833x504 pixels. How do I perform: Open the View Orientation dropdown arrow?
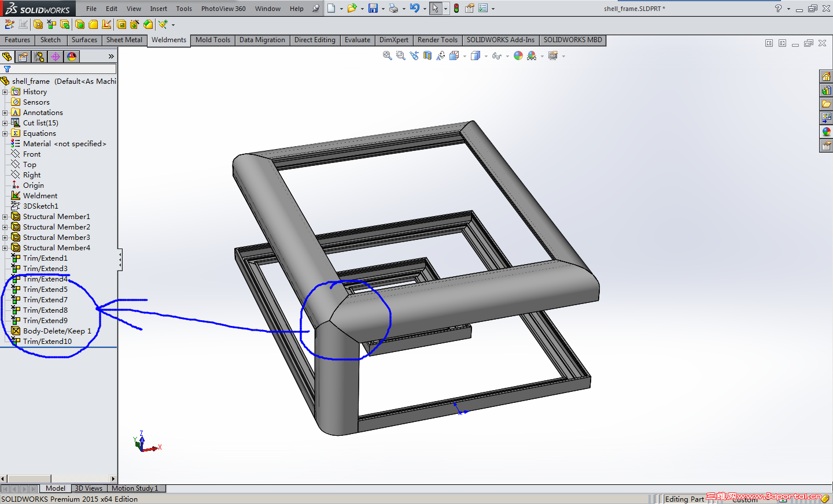[465, 56]
